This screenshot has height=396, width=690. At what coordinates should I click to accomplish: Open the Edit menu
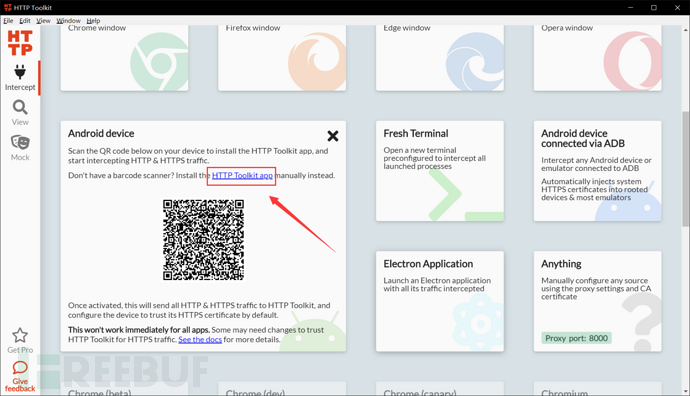[25, 21]
